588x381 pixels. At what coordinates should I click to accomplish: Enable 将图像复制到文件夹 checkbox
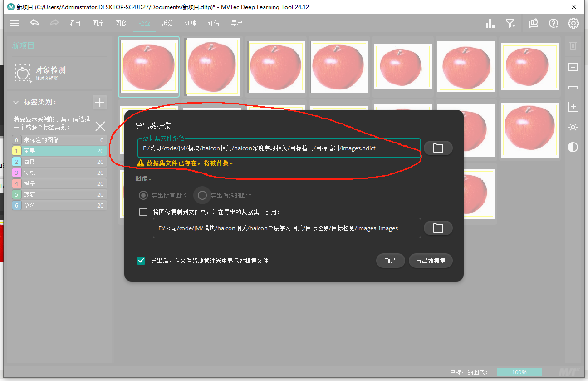pyautogui.click(x=143, y=212)
